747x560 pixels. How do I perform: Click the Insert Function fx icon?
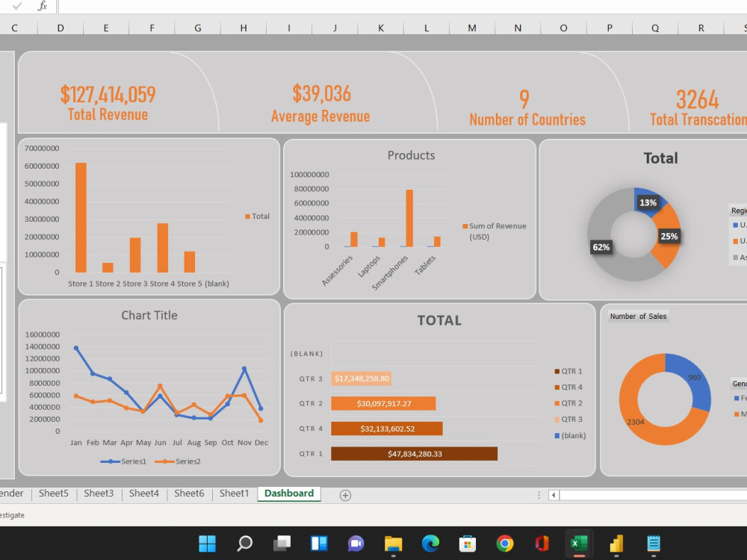tap(43, 6)
